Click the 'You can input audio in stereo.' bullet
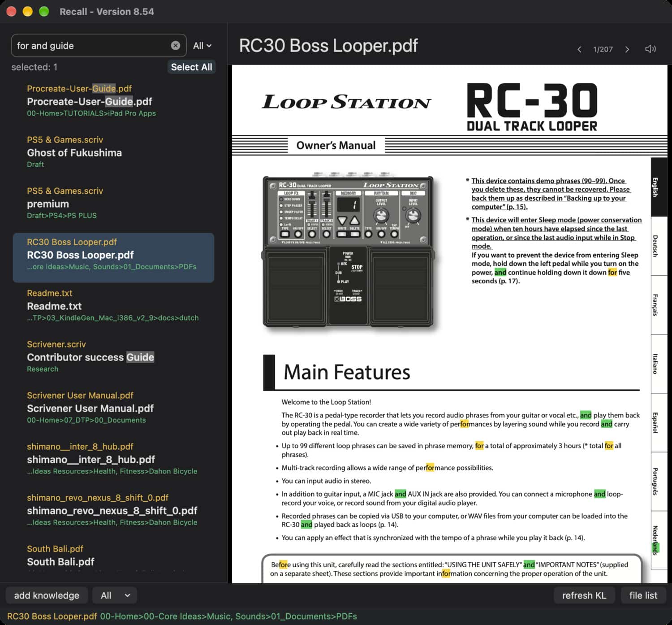The height and width of the screenshot is (625, 672). 326,481
